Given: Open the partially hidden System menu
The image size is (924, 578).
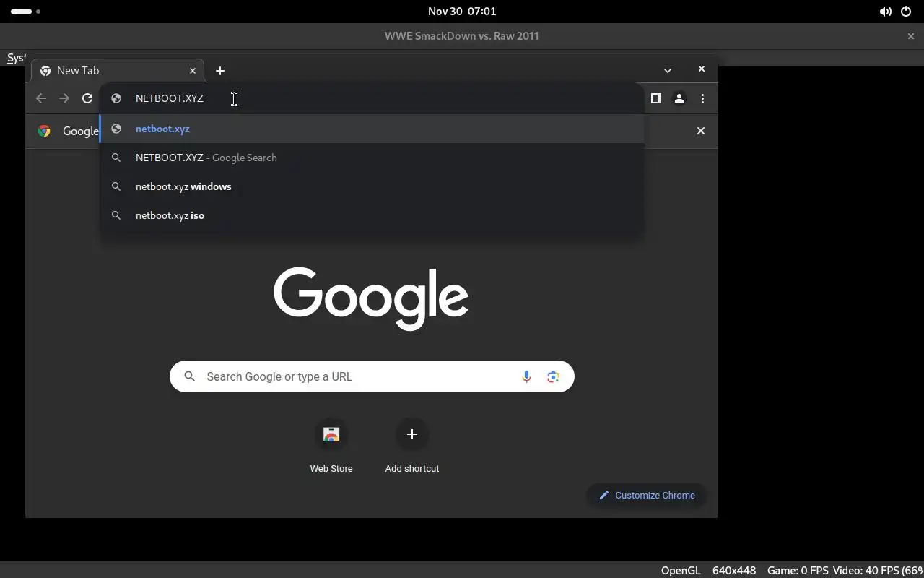Looking at the screenshot, I should (x=16, y=58).
